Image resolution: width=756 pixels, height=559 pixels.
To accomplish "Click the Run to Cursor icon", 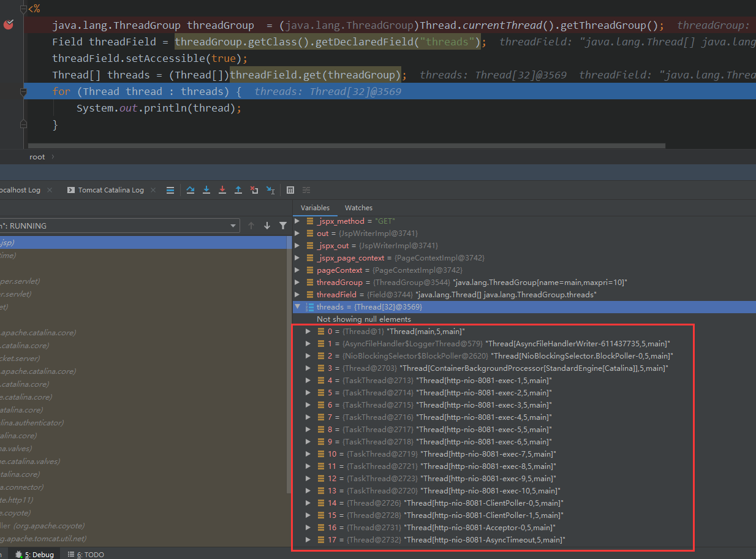I will tap(270, 190).
